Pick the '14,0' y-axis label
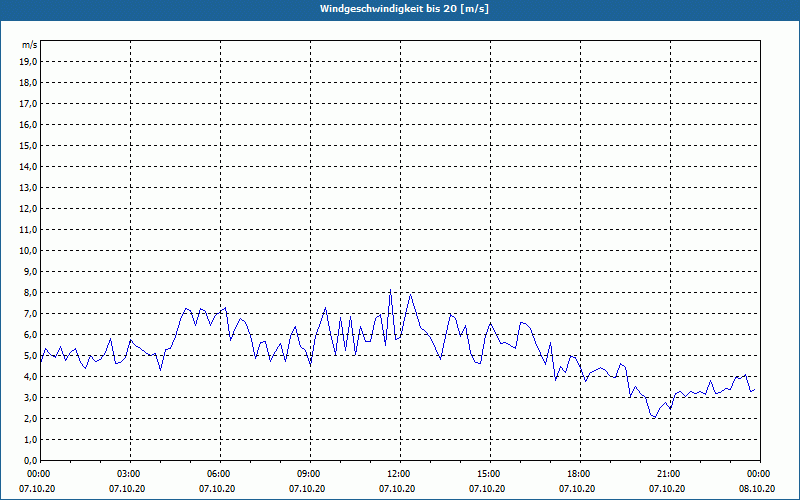This screenshot has height=500, width=800. (29, 166)
